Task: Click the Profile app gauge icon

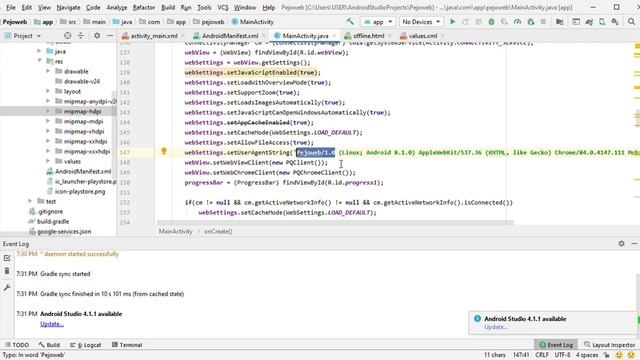Action: (517, 22)
